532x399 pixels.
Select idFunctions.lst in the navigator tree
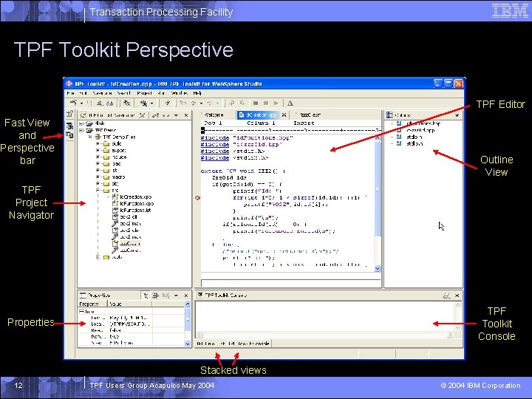[x=135, y=211]
